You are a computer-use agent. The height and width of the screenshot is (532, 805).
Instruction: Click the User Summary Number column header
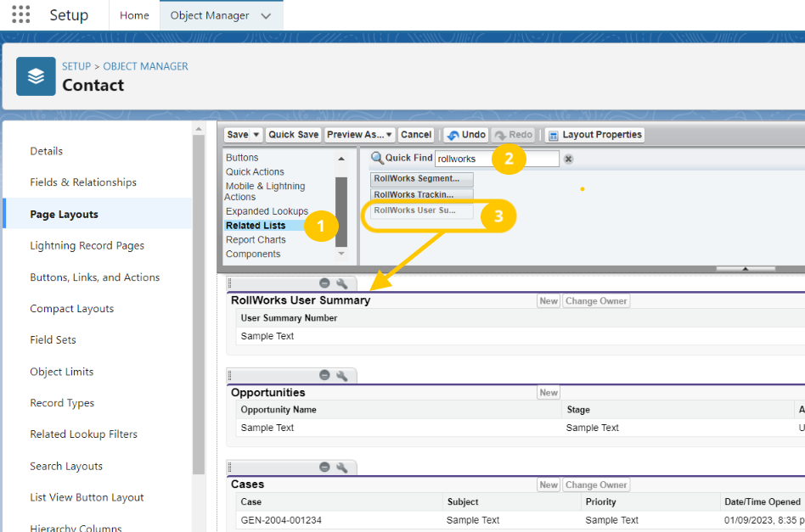(x=289, y=318)
